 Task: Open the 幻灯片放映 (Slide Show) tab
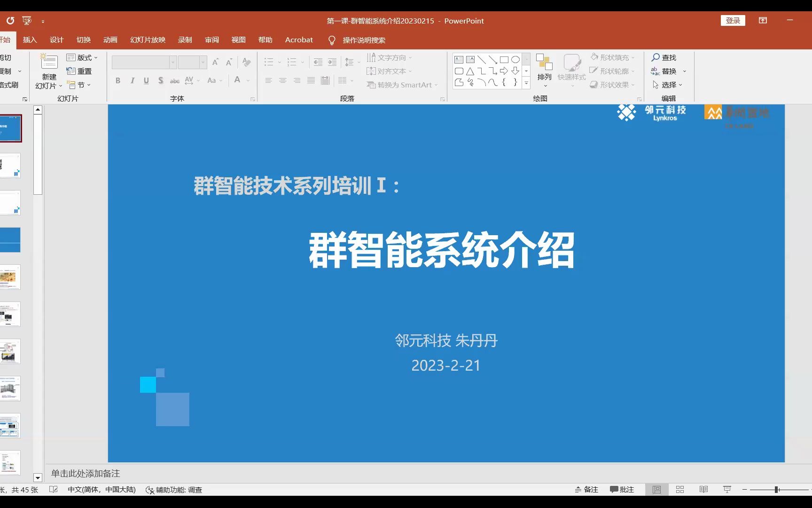pos(147,40)
